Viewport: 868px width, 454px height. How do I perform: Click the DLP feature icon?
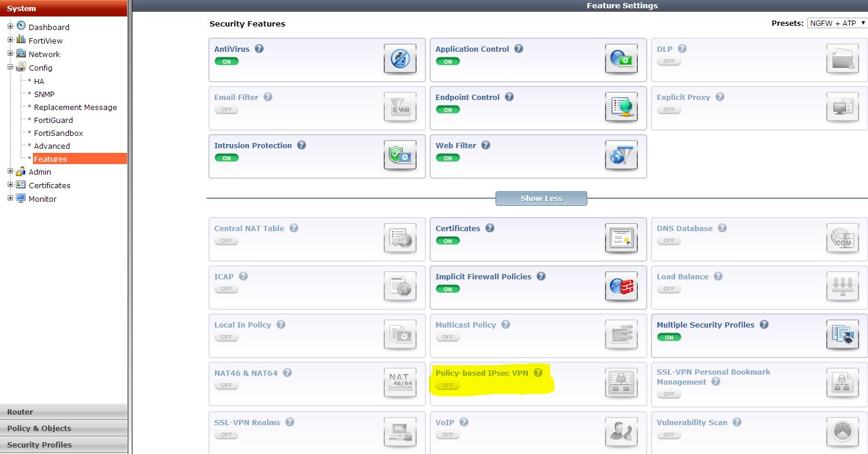[x=843, y=59]
